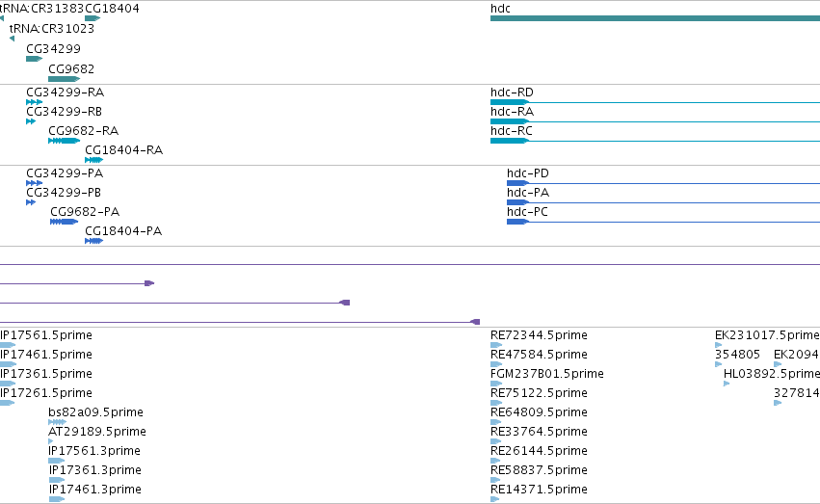The height and width of the screenshot is (504, 820).
Task: Click the hdc-RD transcript feature
Action: pos(654,102)
